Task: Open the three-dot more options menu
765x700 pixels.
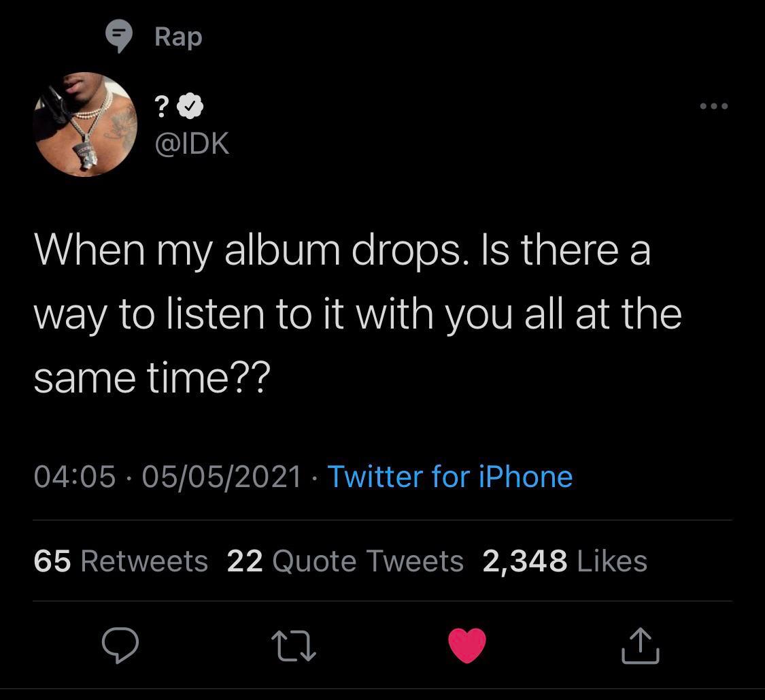Action: click(x=714, y=107)
